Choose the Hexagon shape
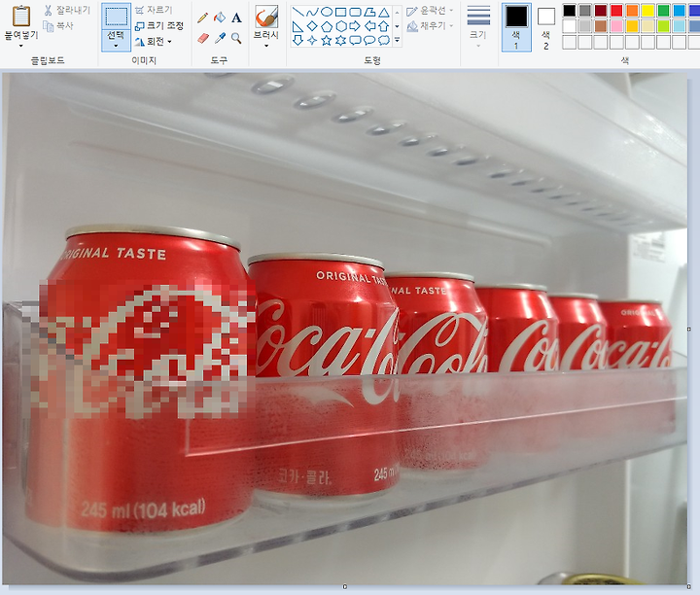Image resolution: width=700 pixels, height=595 pixels. [x=341, y=26]
